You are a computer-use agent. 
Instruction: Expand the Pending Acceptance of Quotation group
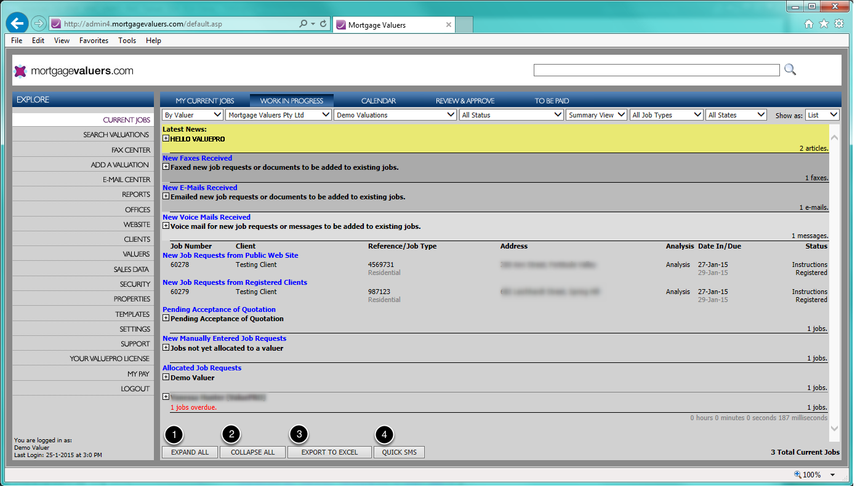pyautogui.click(x=166, y=318)
